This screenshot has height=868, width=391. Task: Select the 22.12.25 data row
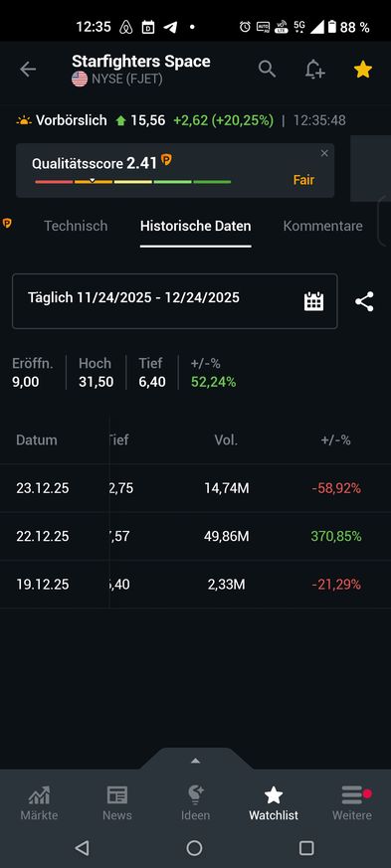point(195,537)
